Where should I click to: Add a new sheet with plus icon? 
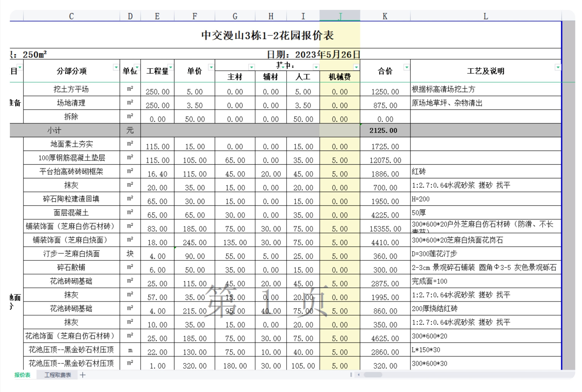point(83,375)
